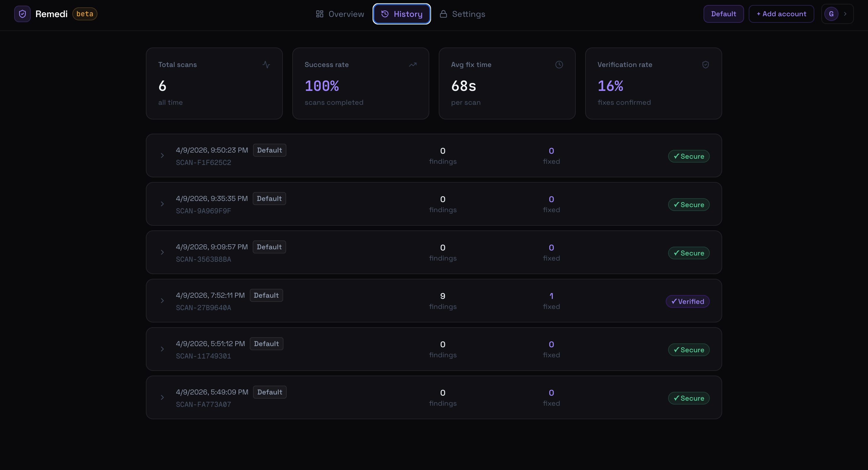Open the Settings tab
Viewport: 868px width, 470px height.
click(x=462, y=14)
